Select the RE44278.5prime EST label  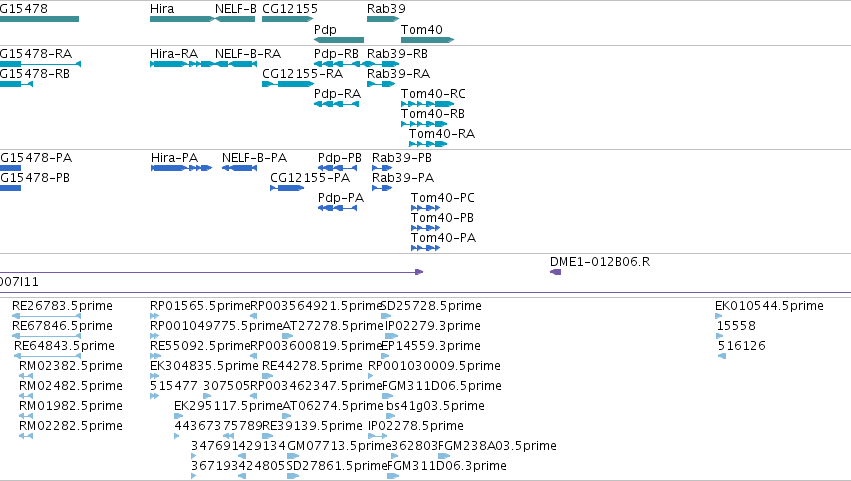[x=312, y=366]
